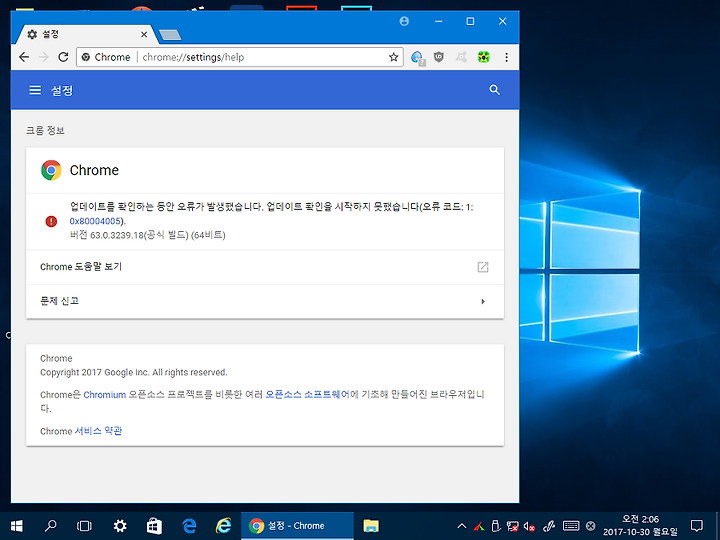Click the grayed-out extension icon in toolbar
720x540 pixels.
tap(461, 57)
